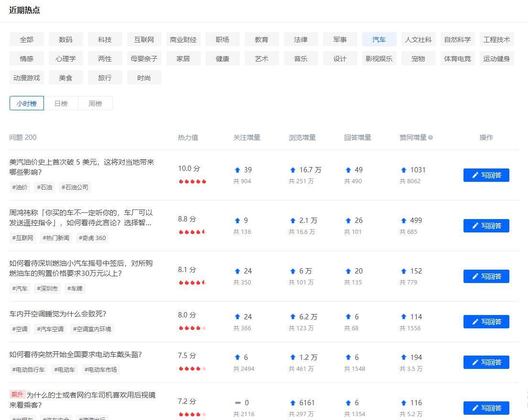Viewport: 528px width, 420px height.
Task: Click the pencil icon in the first 写回答 button
Action: coord(475,175)
